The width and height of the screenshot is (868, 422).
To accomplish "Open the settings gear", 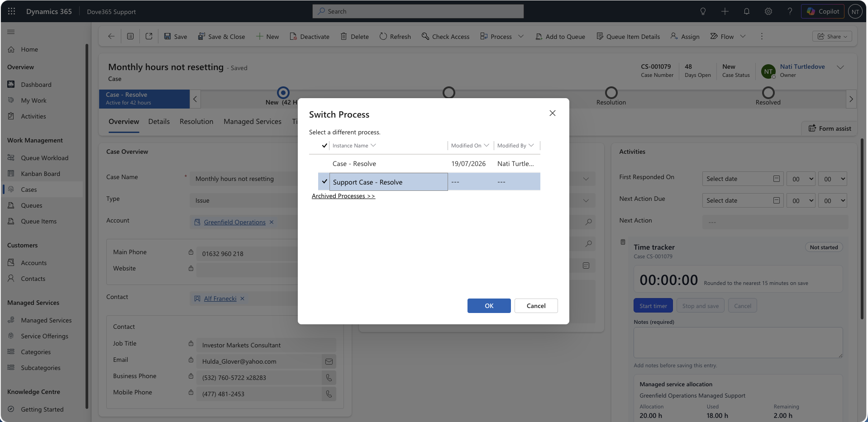I will [x=768, y=11].
